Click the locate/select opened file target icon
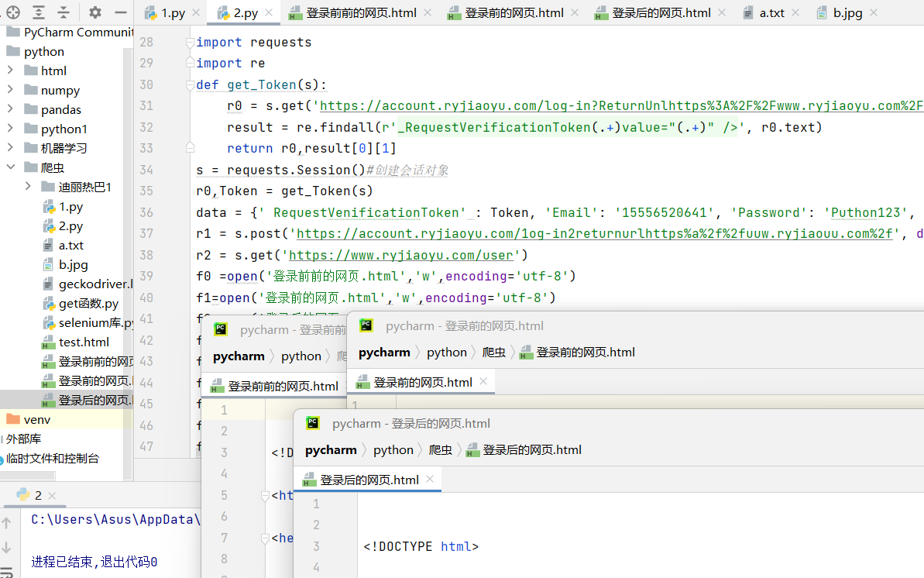This screenshot has height=578, width=924. point(13,12)
